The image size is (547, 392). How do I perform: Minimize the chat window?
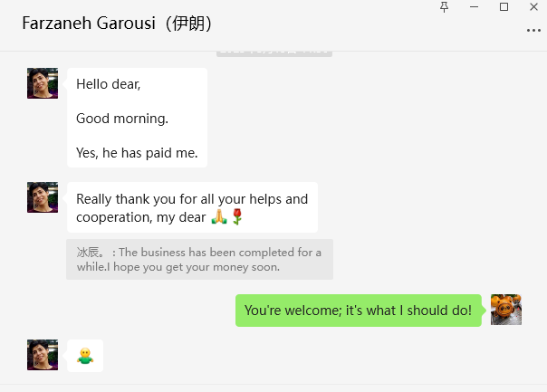click(474, 7)
